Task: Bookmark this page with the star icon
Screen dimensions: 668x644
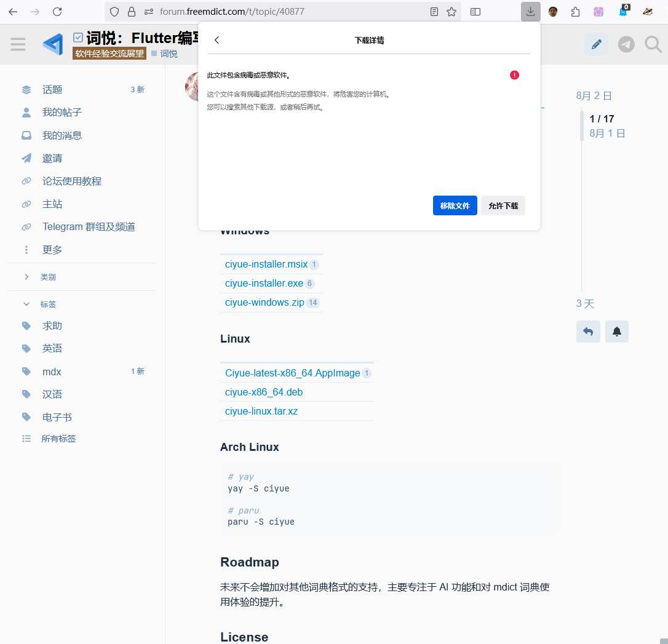Action: (x=451, y=12)
